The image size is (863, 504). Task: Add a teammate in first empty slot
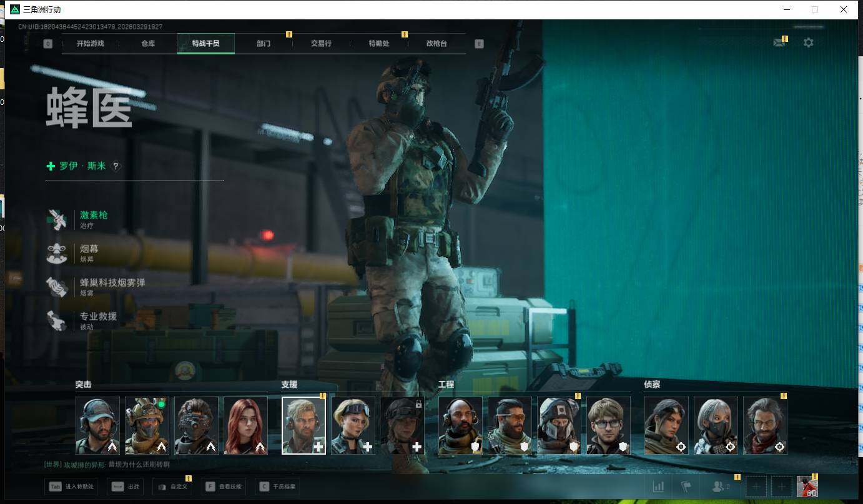click(756, 487)
